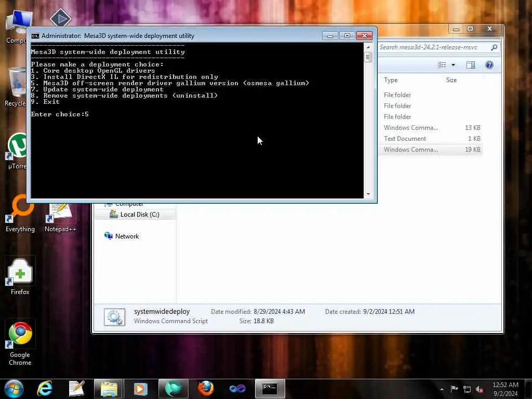Change the view with the Explorer view icon
The width and height of the screenshot is (532, 399).
(x=442, y=65)
